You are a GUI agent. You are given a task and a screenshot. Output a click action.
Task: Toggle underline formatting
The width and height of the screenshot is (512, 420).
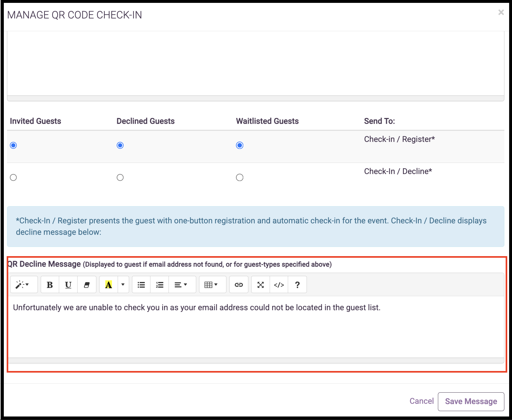click(68, 284)
